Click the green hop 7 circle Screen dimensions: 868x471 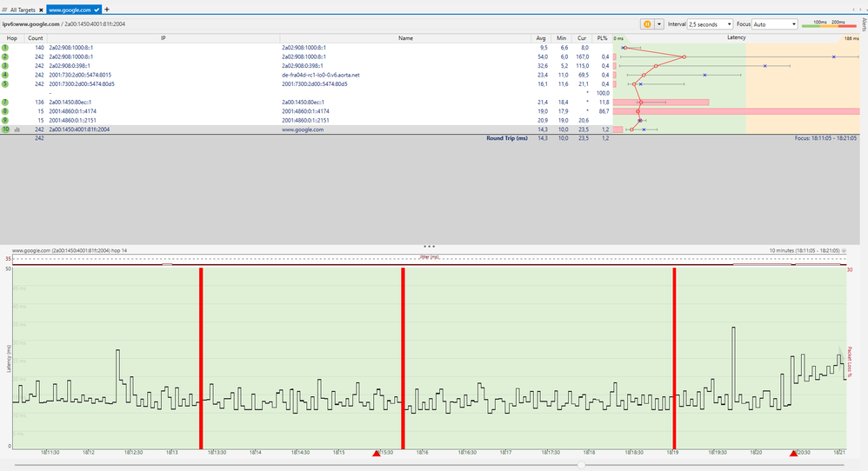[x=5, y=103]
